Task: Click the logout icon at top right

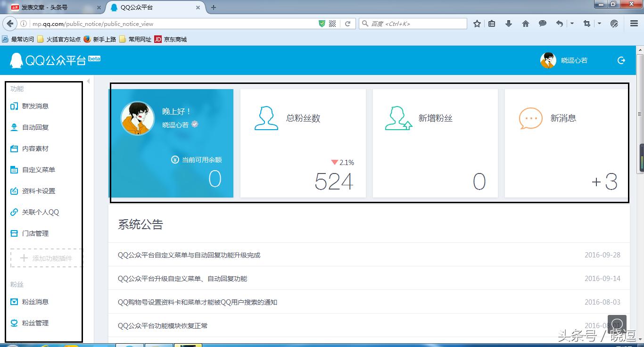Action: (x=621, y=60)
